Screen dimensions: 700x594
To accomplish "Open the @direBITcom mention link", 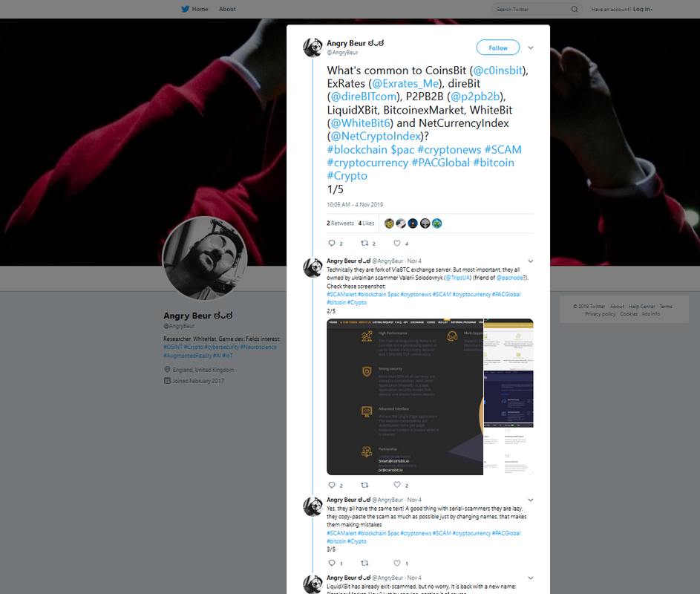I will coord(364,97).
